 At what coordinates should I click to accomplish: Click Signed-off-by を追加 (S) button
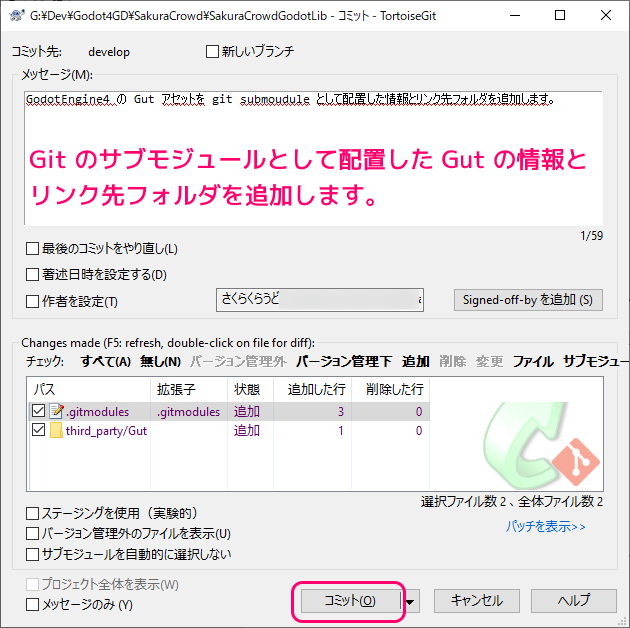click(x=528, y=300)
